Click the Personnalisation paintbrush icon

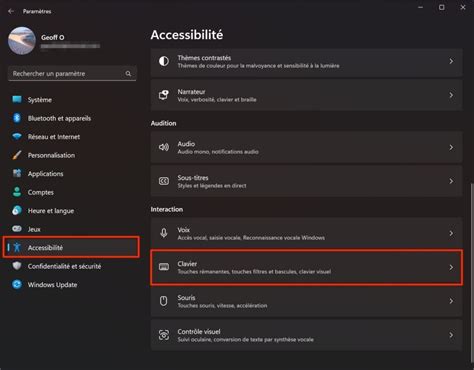pyautogui.click(x=17, y=155)
